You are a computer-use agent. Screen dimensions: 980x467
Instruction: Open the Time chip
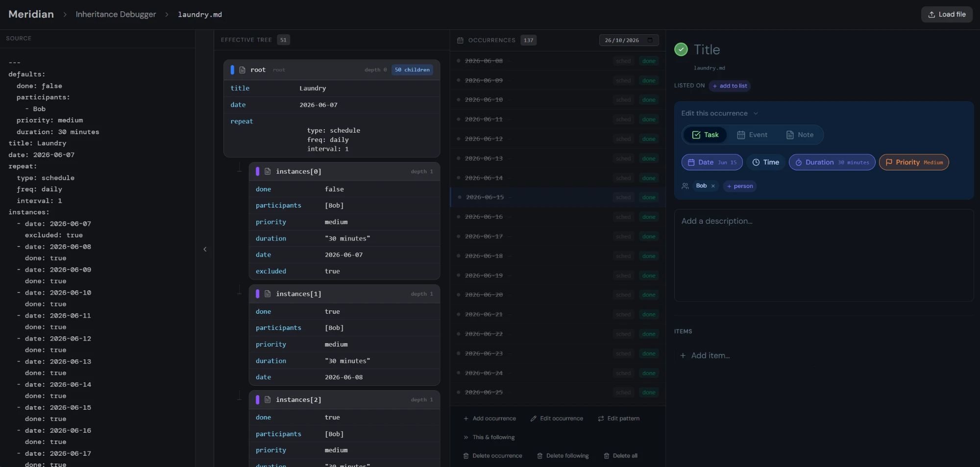pyautogui.click(x=766, y=163)
